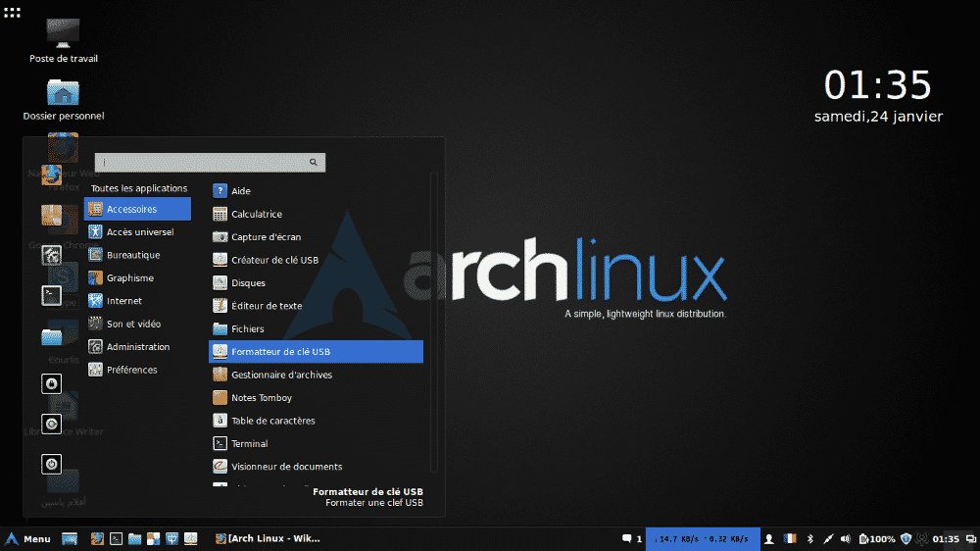Select the Bureautique category
980x551 pixels.
point(137,255)
